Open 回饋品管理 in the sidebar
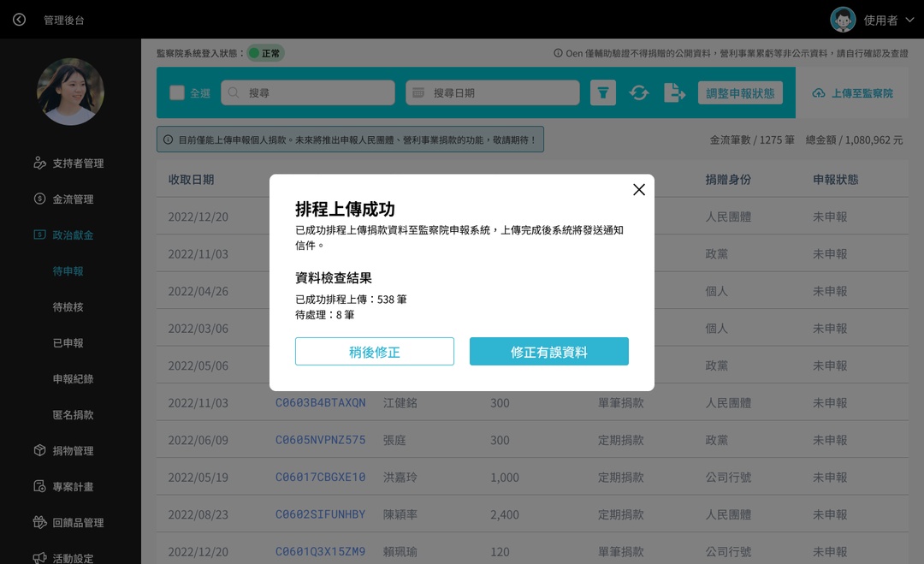Viewport: 924px width, 564px height. point(75,521)
